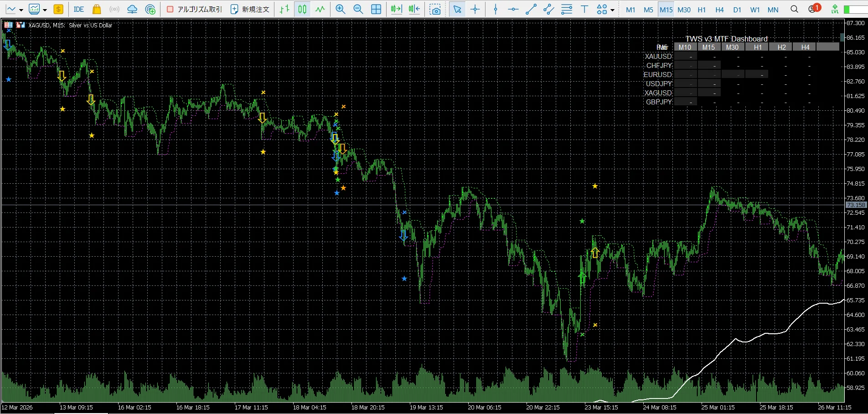Screen dimensions: 868x414
Task: Switch timeframe to M30
Action: pos(684,10)
